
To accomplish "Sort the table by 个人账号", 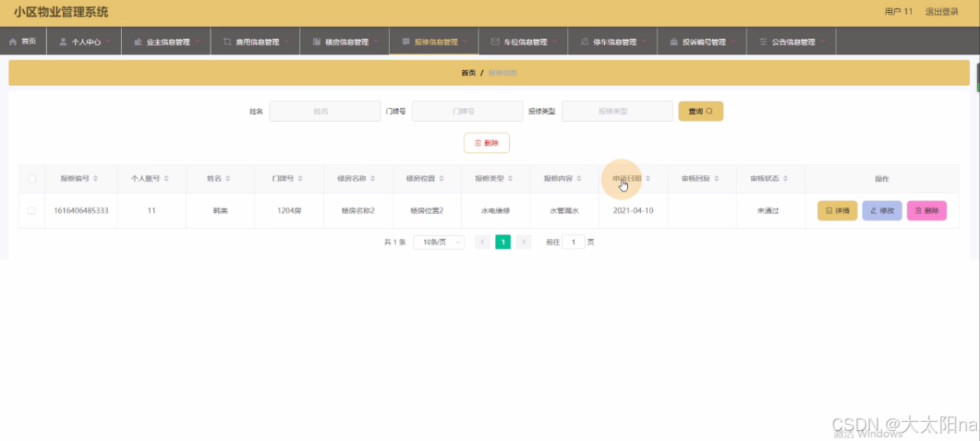I will click(x=166, y=178).
